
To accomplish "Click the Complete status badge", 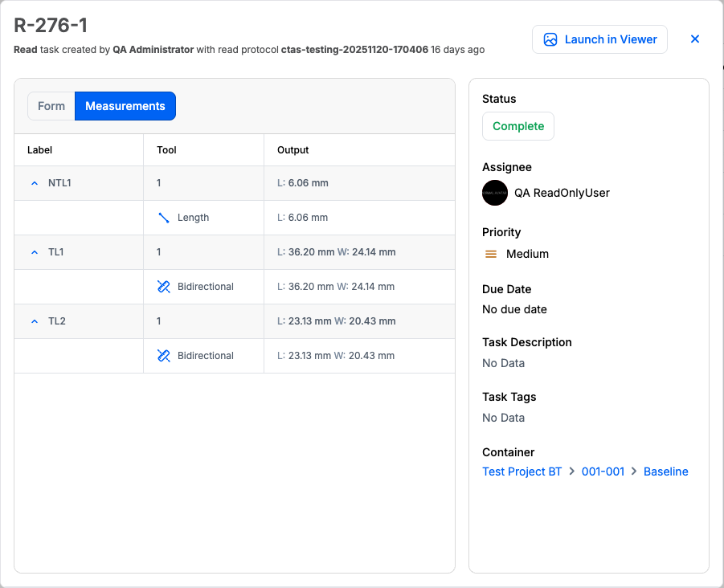I will click(518, 126).
